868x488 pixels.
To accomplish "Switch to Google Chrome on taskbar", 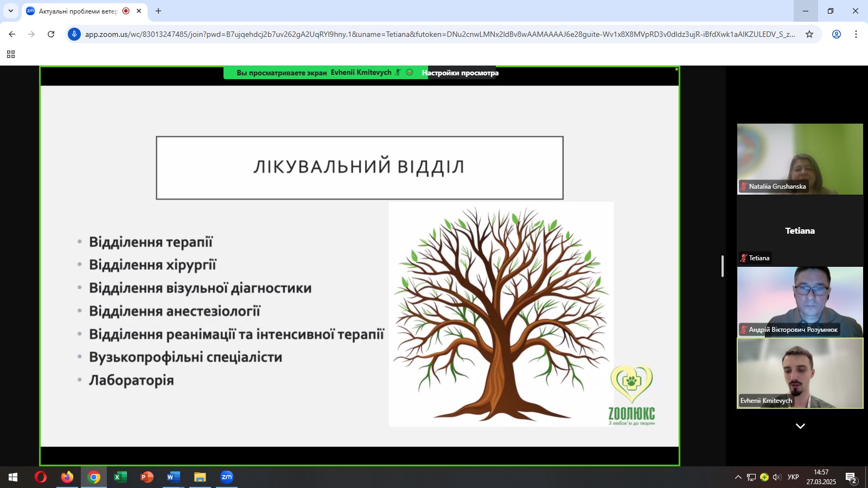I will point(94,477).
